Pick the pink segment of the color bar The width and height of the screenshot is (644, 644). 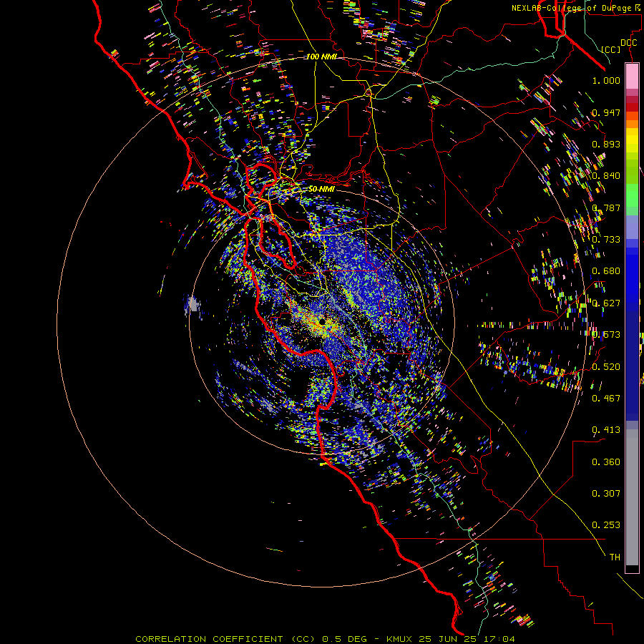point(632,77)
